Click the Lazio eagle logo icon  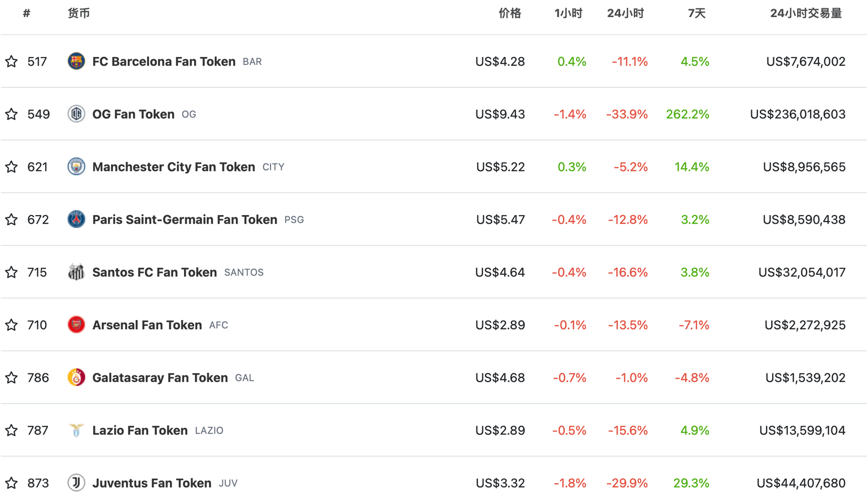76,430
